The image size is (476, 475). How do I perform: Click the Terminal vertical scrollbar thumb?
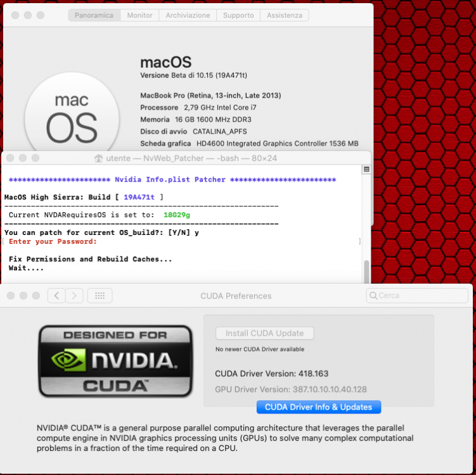click(x=366, y=272)
